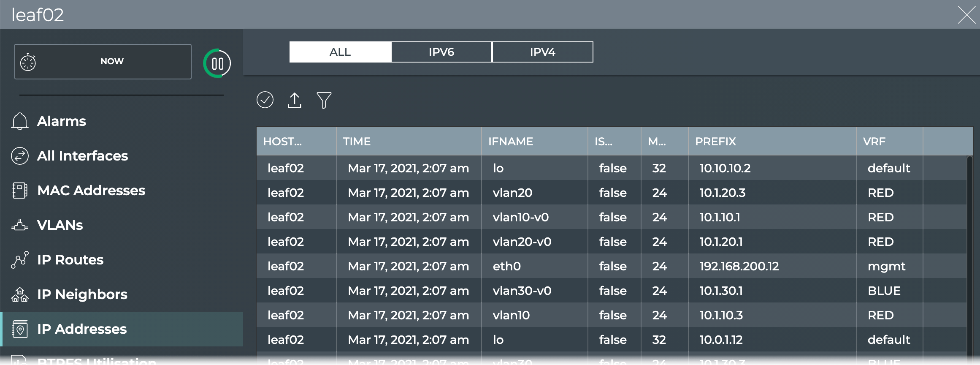
Task: Sort table by TIME column header
Action: (x=357, y=142)
